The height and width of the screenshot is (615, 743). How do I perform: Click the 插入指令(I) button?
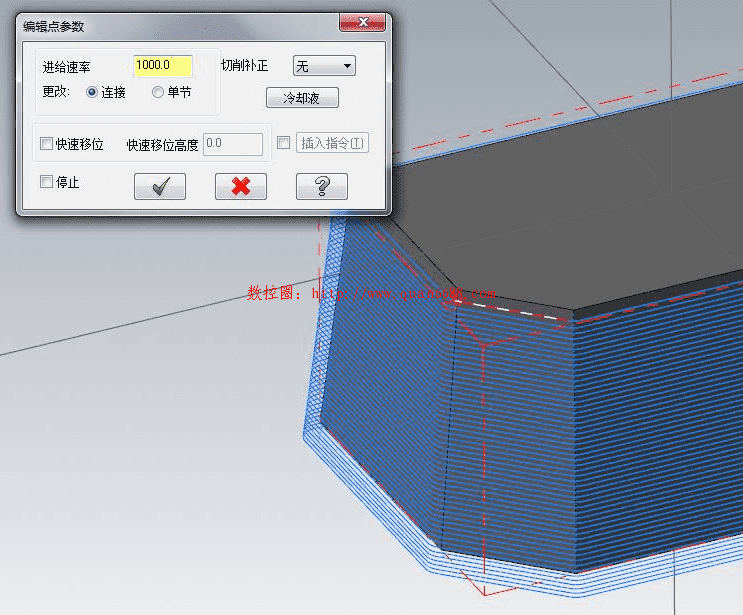coord(334,143)
